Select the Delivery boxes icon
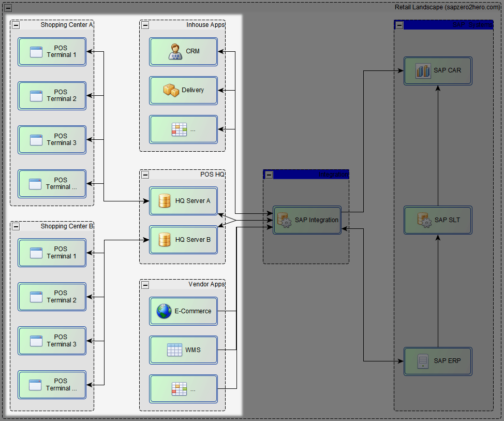The image size is (504, 421). (171, 90)
